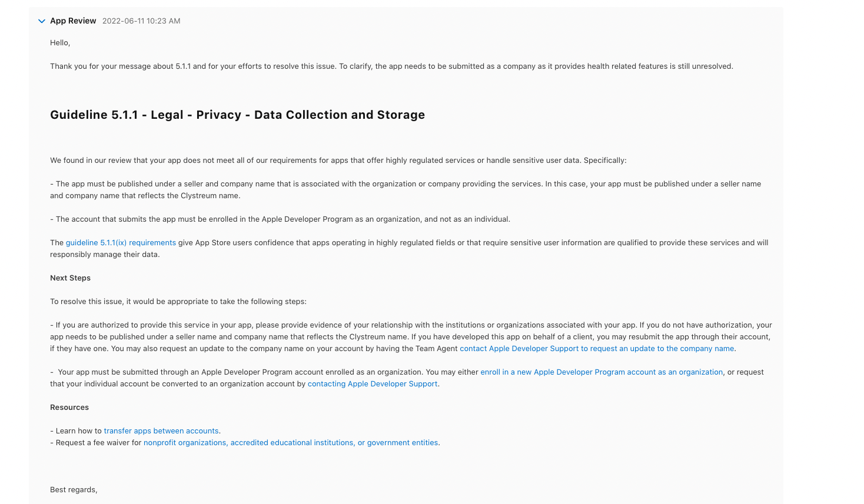Click the 'The account that submits the app' bullet
The height and width of the screenshot is (504, 864).
tap(280, 219)
